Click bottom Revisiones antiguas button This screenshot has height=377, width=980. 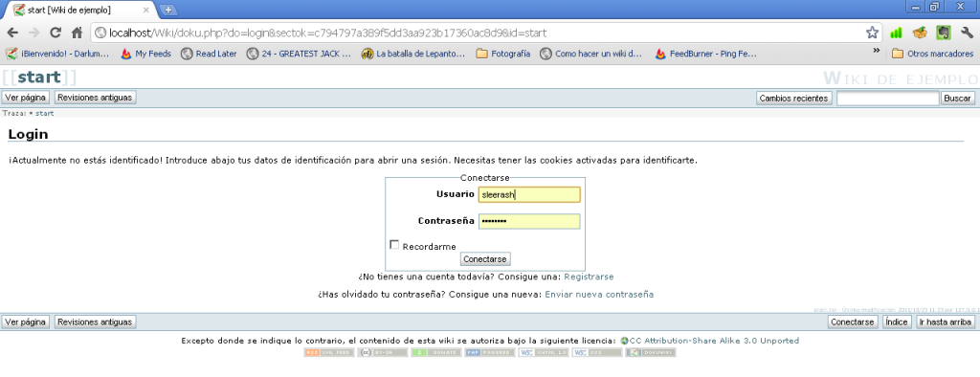click(95, 322)
